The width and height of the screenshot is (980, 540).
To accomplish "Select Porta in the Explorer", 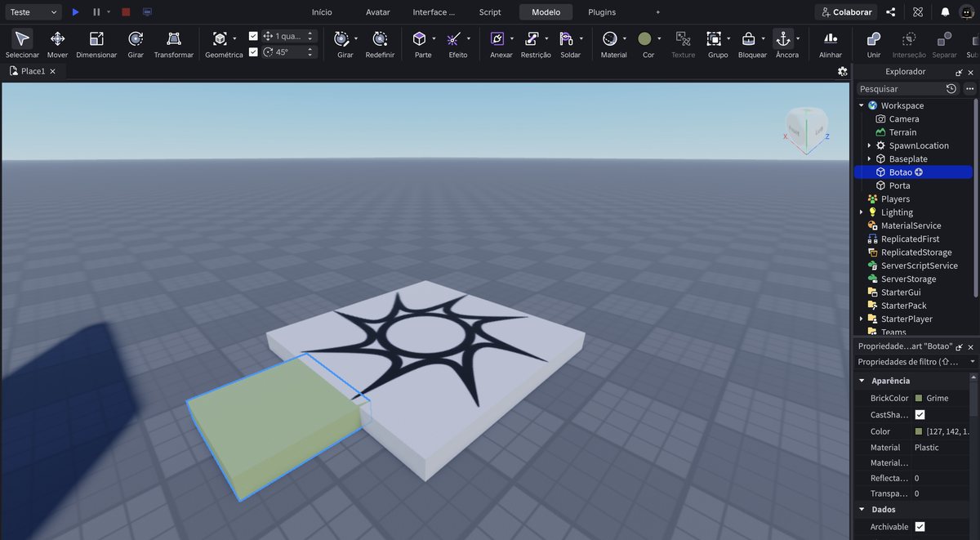I will 899,185.
